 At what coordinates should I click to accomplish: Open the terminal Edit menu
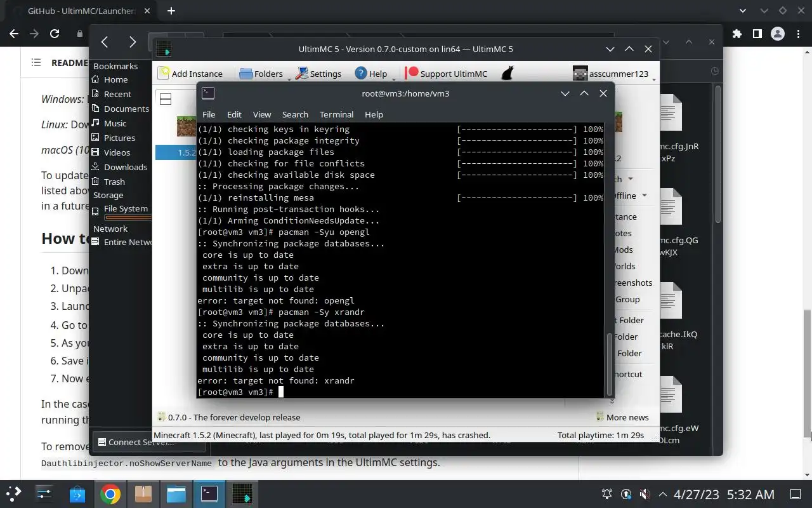234,114
